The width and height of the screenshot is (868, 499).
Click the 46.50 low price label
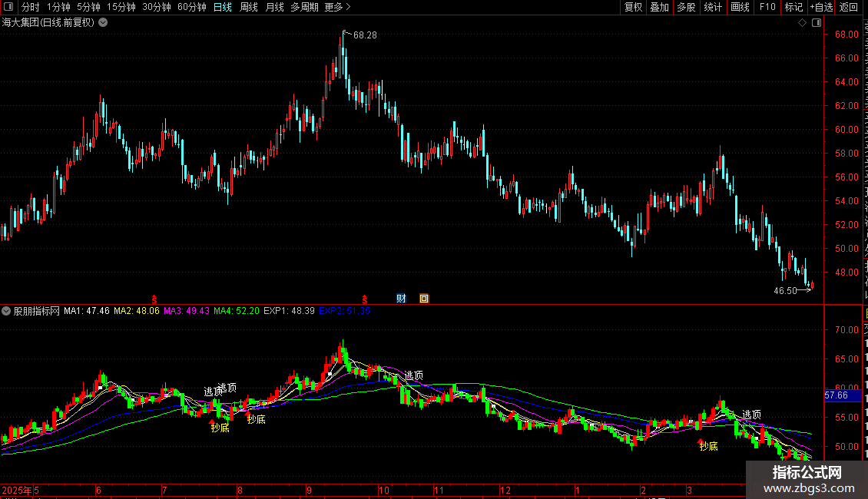pyautogui.click(x=785, y=291)
